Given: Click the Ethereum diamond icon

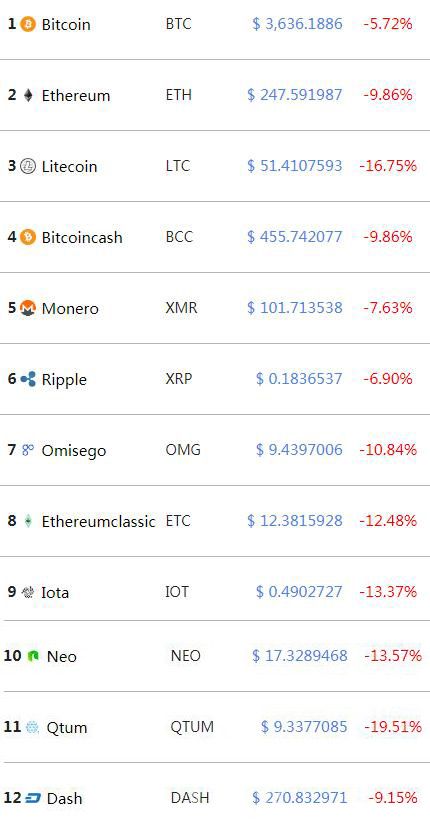Looking at the screenshot, I should click(28, 95).
